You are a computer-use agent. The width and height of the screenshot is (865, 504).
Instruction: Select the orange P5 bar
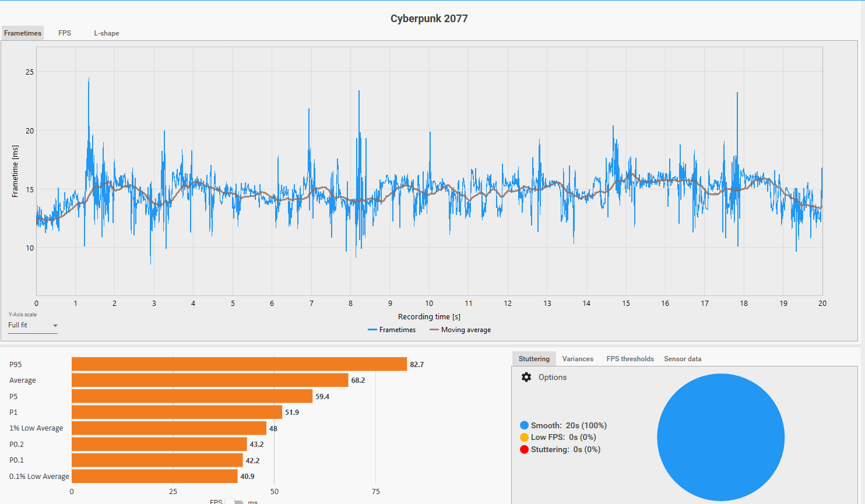point(192,396)
